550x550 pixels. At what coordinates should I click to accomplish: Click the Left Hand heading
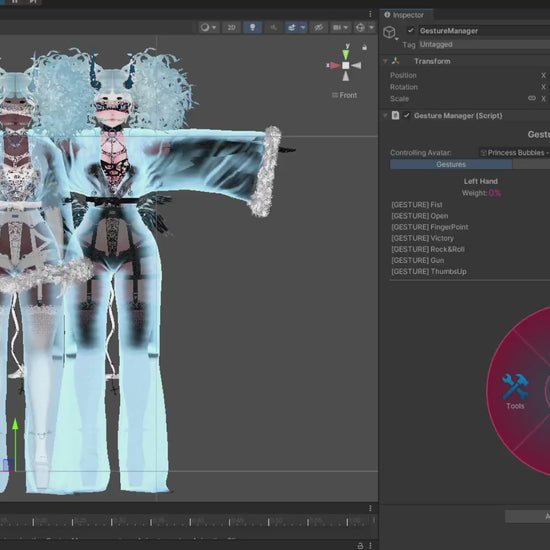(x=481, y=181)
